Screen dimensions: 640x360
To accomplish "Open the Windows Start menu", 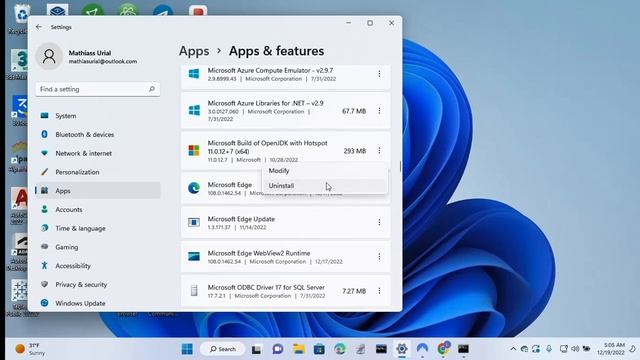I will click(x=187, y=349).
